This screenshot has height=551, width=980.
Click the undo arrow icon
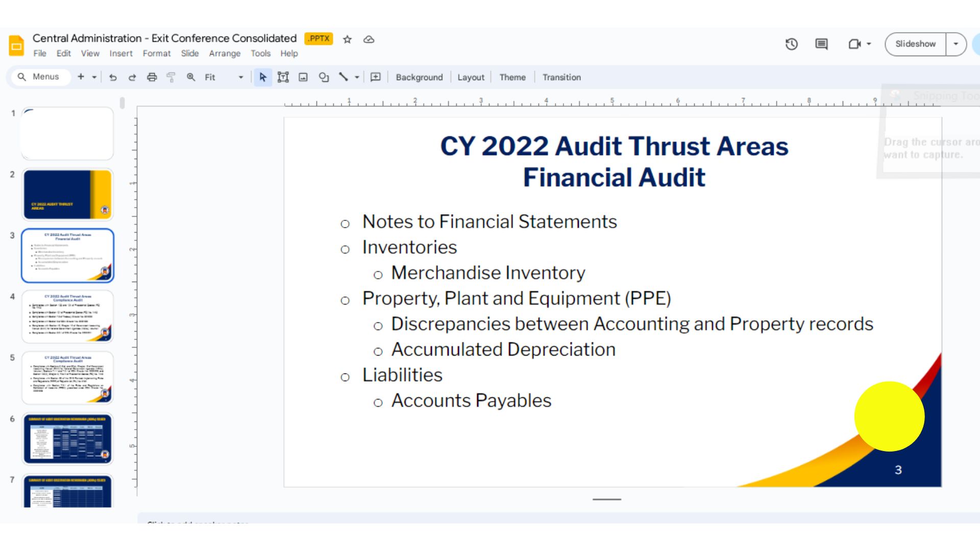pyautogui.click(x=113, y=77)
